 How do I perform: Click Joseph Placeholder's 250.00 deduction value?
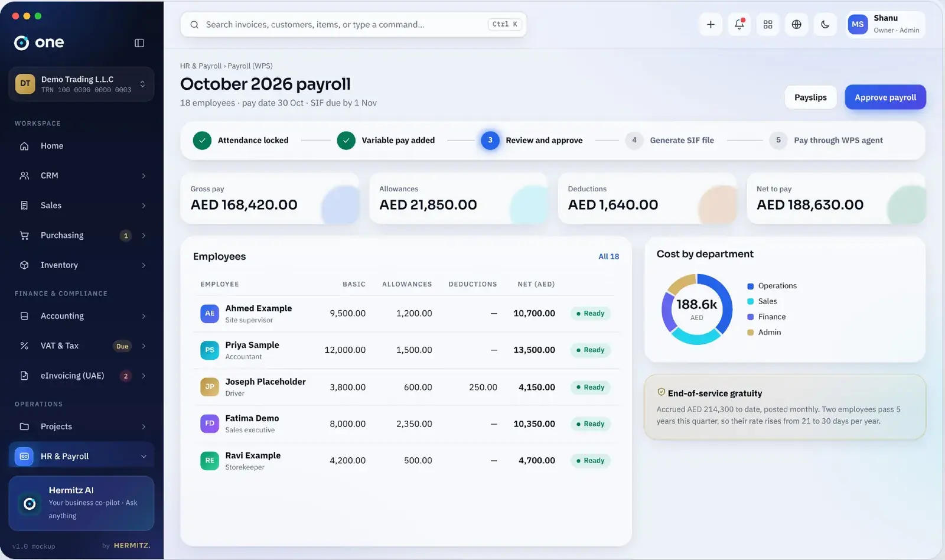(483, 388)
